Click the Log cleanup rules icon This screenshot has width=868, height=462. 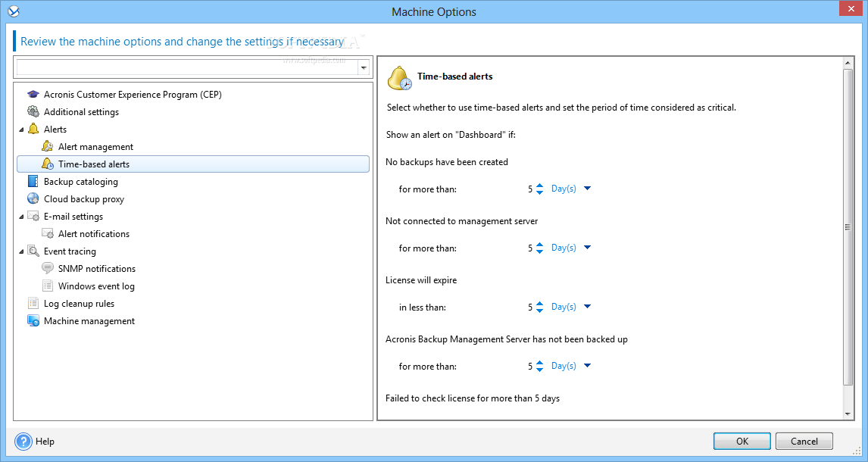[x=33, y=303]
